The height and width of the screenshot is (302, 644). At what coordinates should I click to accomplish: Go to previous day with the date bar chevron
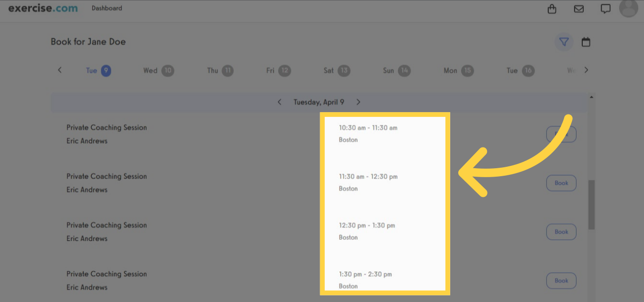coord(279,102)
